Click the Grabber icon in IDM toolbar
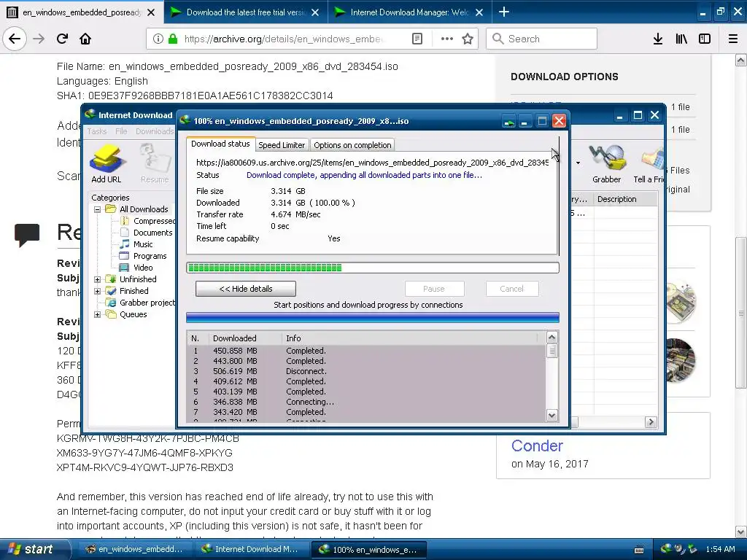Screen dimensions: 747x560 pos(606,164)
